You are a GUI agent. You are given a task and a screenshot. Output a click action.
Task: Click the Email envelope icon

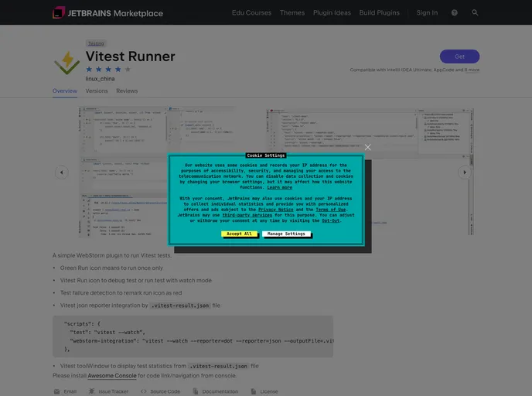pyautogui.click(x=56, y=391)
